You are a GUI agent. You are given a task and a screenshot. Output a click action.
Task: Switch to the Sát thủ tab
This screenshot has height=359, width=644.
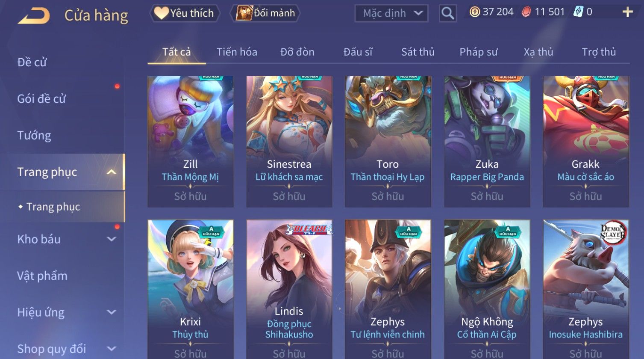pos(418,52)
